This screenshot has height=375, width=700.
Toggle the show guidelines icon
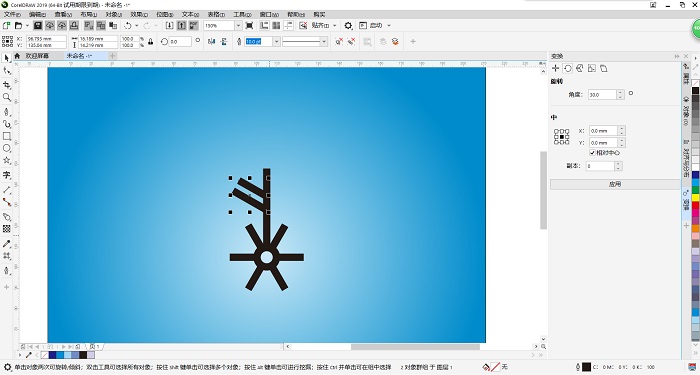[288, 25]
